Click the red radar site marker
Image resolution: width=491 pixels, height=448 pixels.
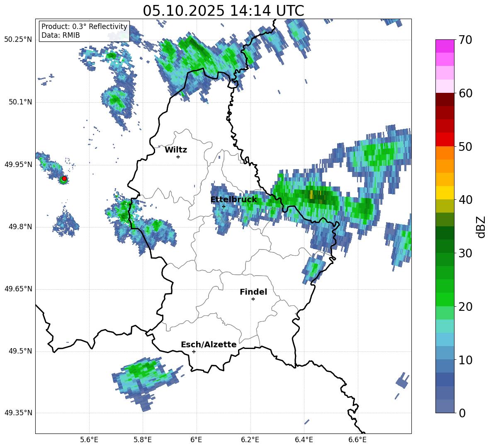[64, 179]
